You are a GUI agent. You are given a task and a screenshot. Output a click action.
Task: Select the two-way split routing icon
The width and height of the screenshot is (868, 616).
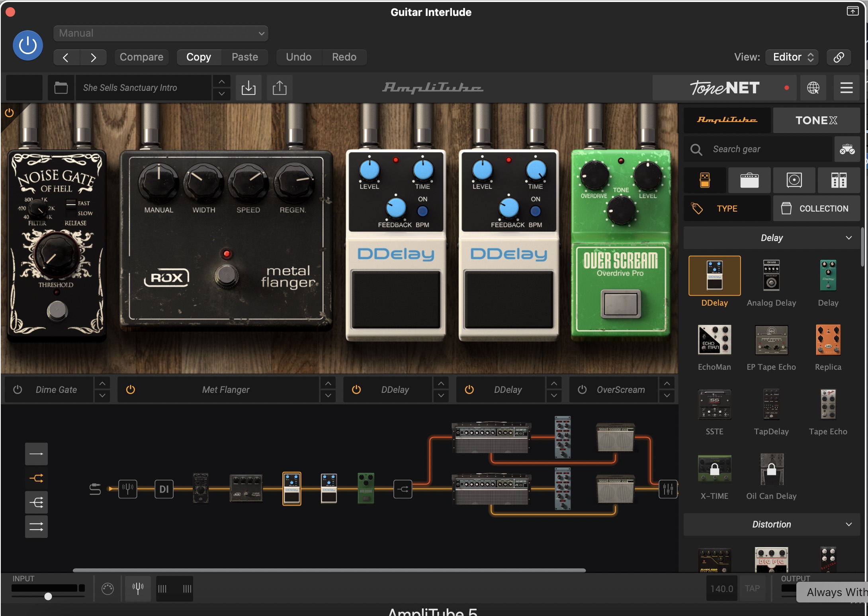(x=36, y=478)
